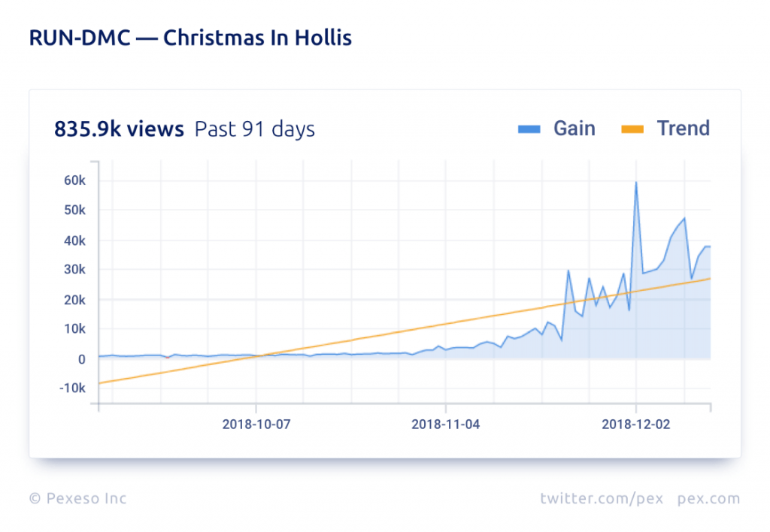Screen dimensions: 770x532
Task: Click the 50k y-axis label
Action: [74, 210]
